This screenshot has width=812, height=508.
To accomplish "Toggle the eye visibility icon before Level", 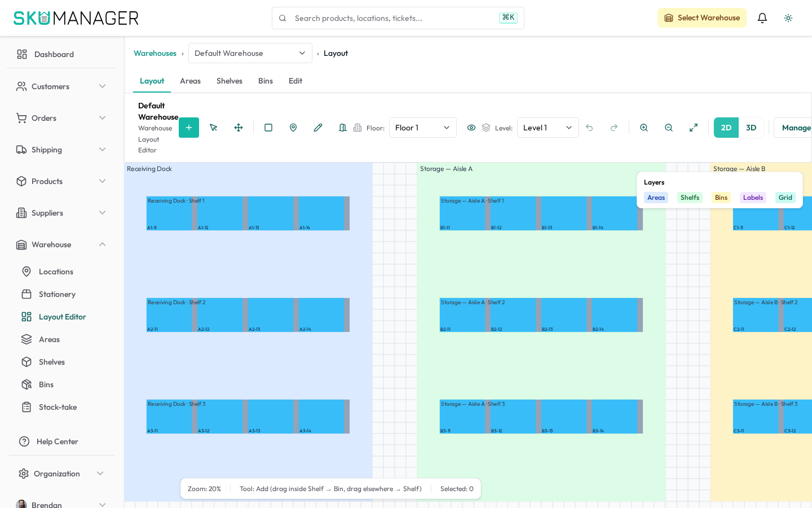I will coord(471,128).
